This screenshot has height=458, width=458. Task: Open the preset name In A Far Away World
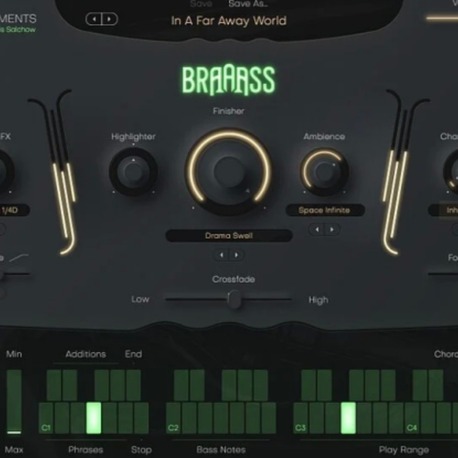229,21
